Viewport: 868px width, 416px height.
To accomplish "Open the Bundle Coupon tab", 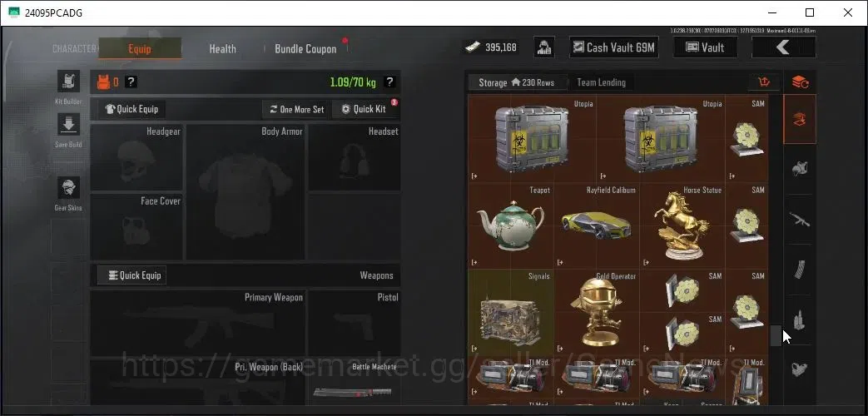I will pos(305,49).
